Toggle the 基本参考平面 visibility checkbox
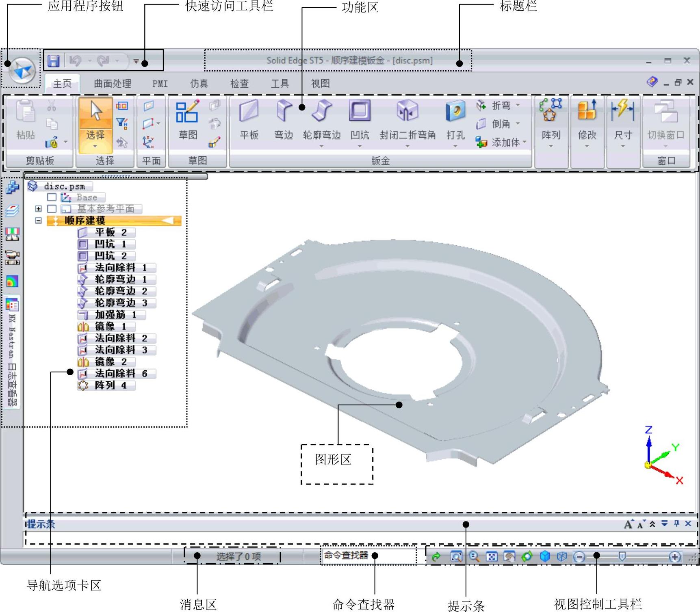700x612 pixels. point(52,209)
